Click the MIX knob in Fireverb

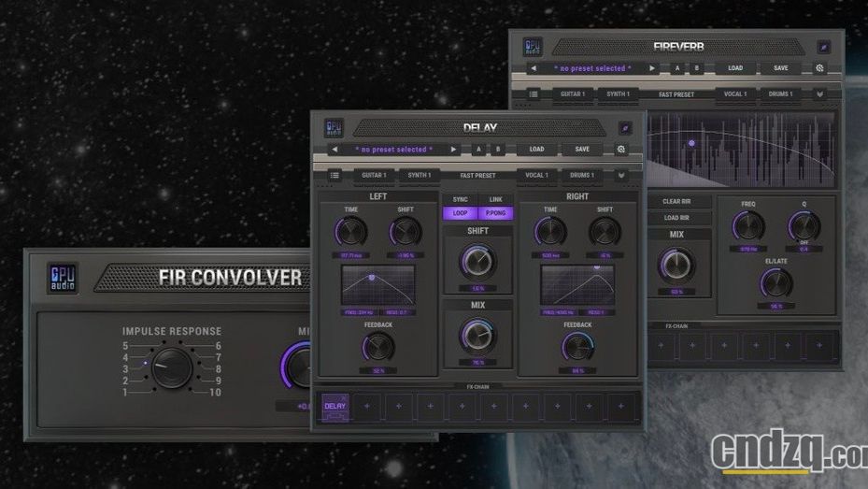point(676,266)
